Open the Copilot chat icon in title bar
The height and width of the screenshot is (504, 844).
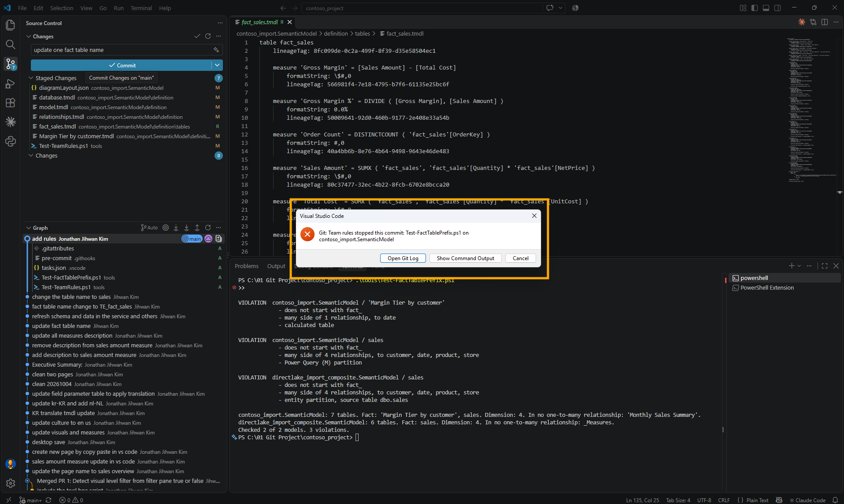pos(550,8)
